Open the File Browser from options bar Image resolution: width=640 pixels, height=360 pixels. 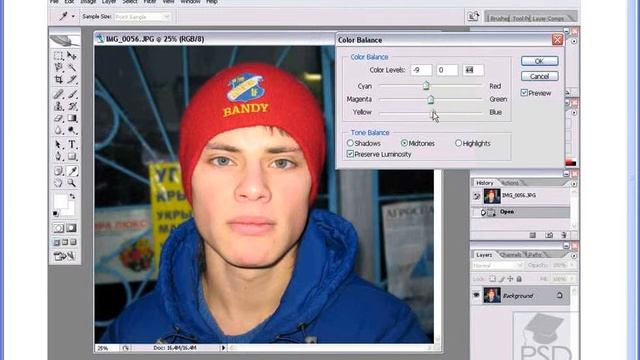[473, 16]
